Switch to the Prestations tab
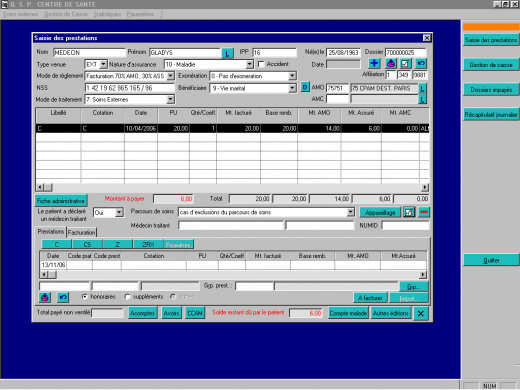Screen dimensions: 520x390 pyautogui.click(x=51, y=232)
